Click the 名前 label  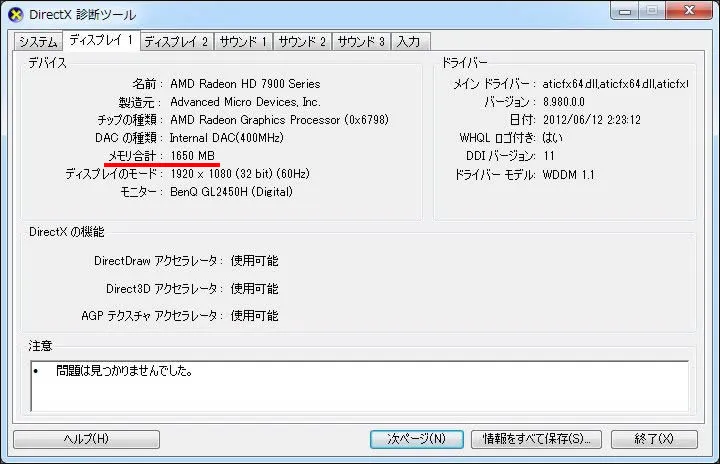pos(144,84)
